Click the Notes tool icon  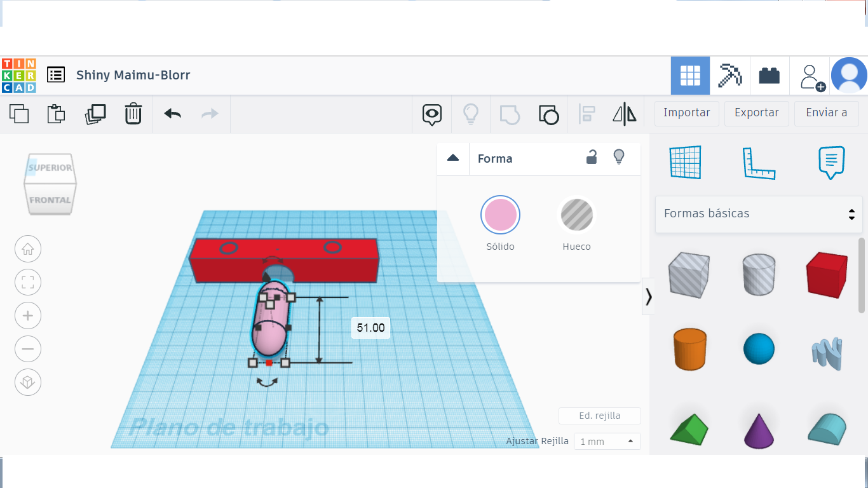pos(832,163)
